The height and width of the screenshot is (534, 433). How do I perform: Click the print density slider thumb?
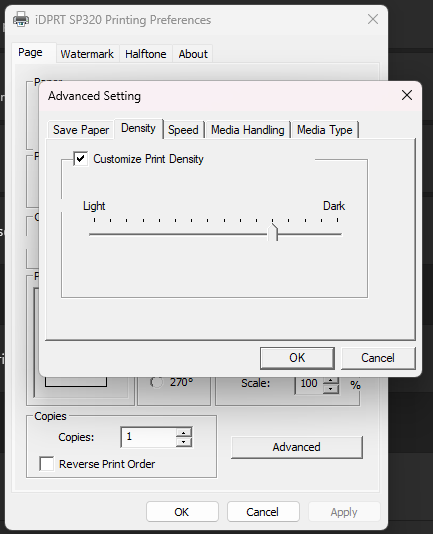click(x=273, y=232)
